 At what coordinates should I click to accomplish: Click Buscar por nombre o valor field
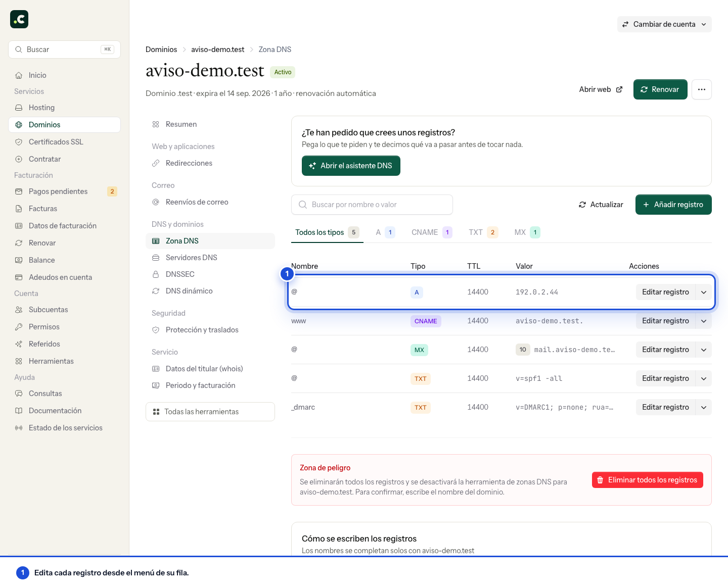tap(372, 205)
